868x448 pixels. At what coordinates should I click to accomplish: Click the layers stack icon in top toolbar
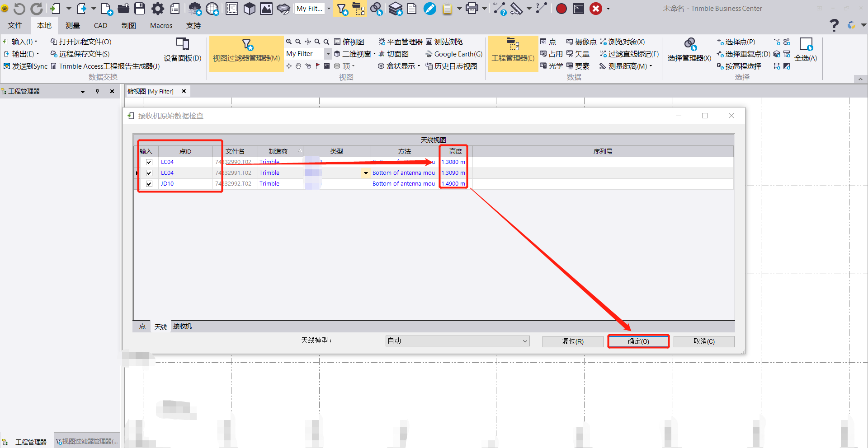coord(396,8)
